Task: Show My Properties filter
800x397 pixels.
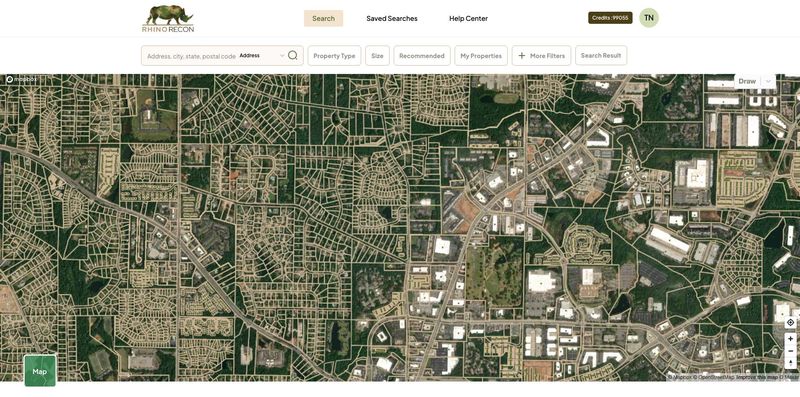Action: pyautogui.click(x=481, y=56)
